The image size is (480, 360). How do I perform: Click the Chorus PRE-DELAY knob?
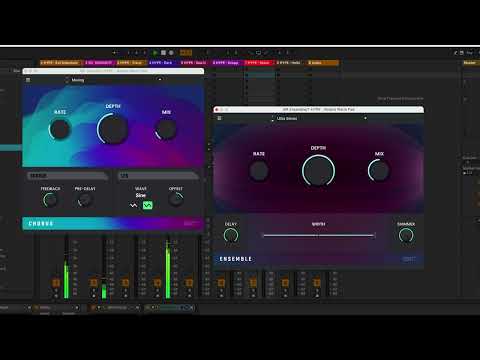[85, 200]
